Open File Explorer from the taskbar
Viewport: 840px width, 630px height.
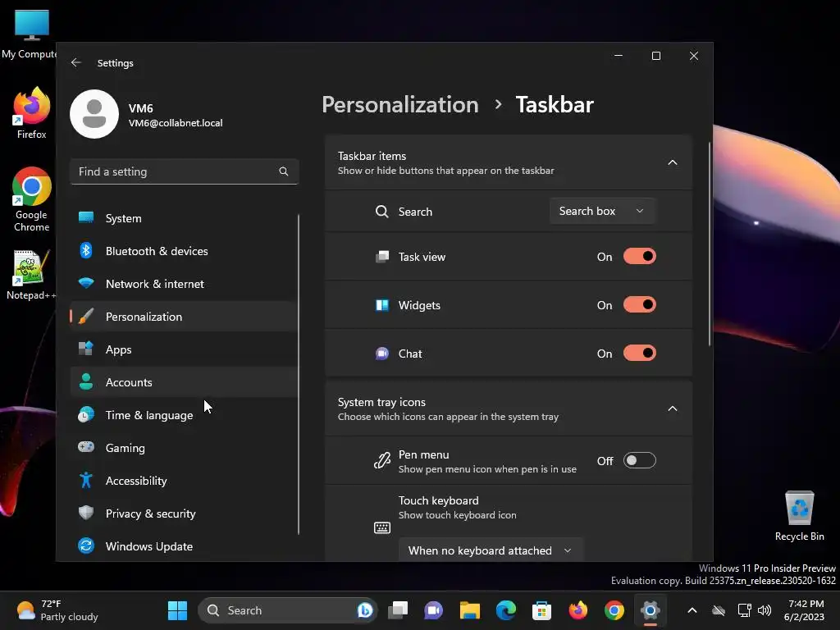coord(470,610)
